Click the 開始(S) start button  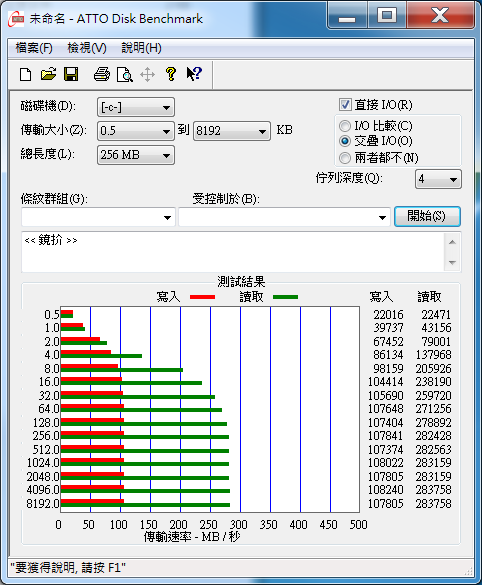coord(427,216)
